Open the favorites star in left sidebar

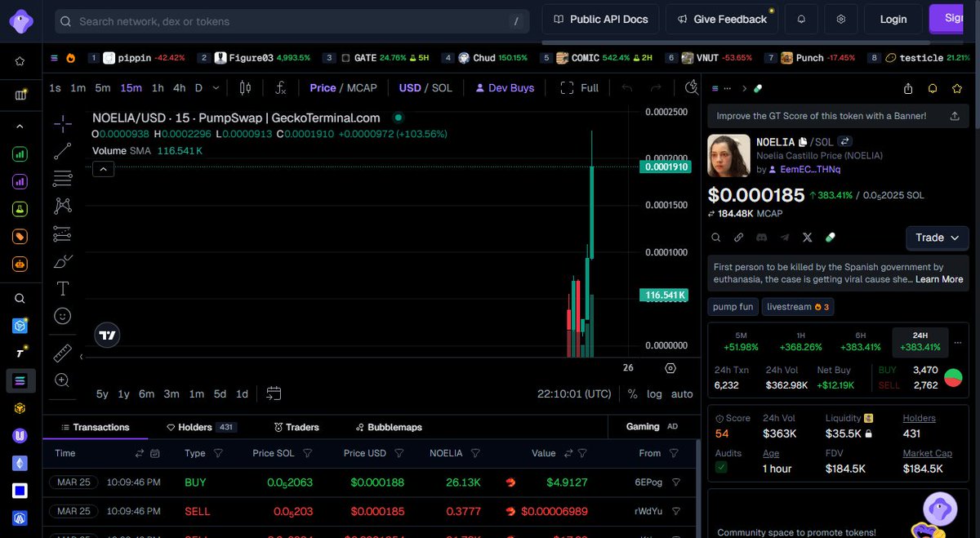point(20,61)
